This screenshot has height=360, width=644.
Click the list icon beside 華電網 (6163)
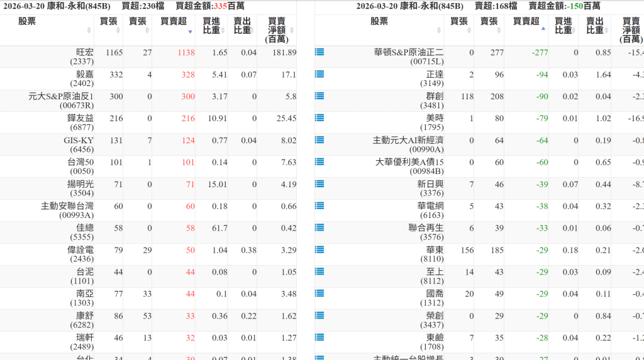click(319, 206)
